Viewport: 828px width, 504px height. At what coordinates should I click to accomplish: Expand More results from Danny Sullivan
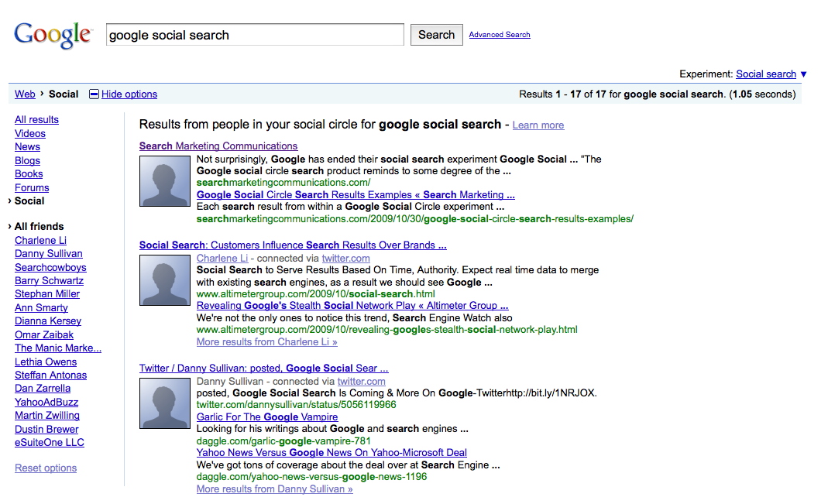point(274,489)
